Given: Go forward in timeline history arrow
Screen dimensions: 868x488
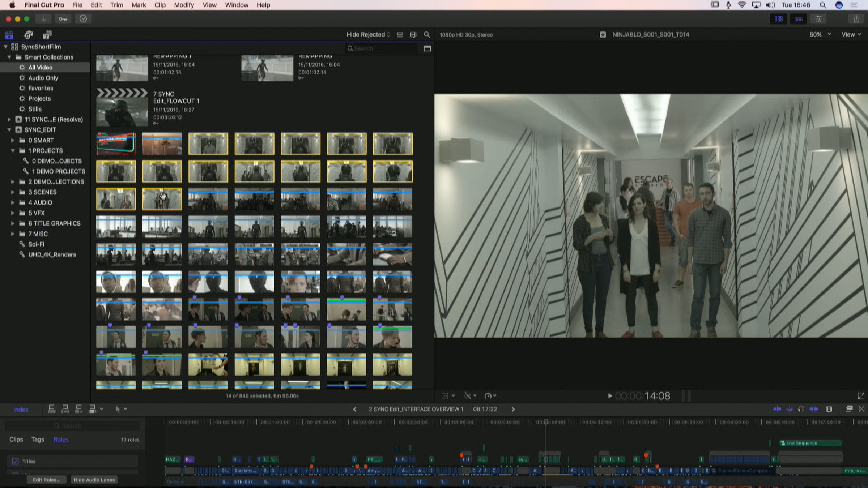Looking at the screenshot, I should coord(513,410).
